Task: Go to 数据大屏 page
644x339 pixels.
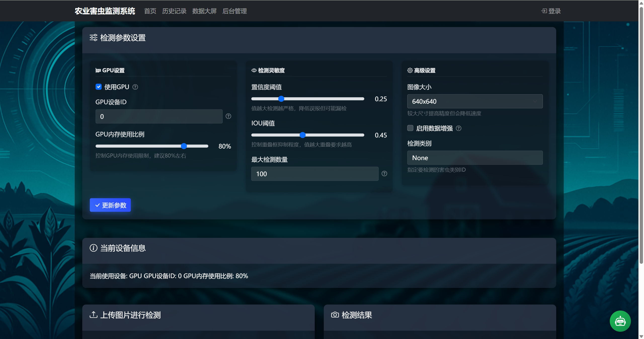Action: [204, 11]
